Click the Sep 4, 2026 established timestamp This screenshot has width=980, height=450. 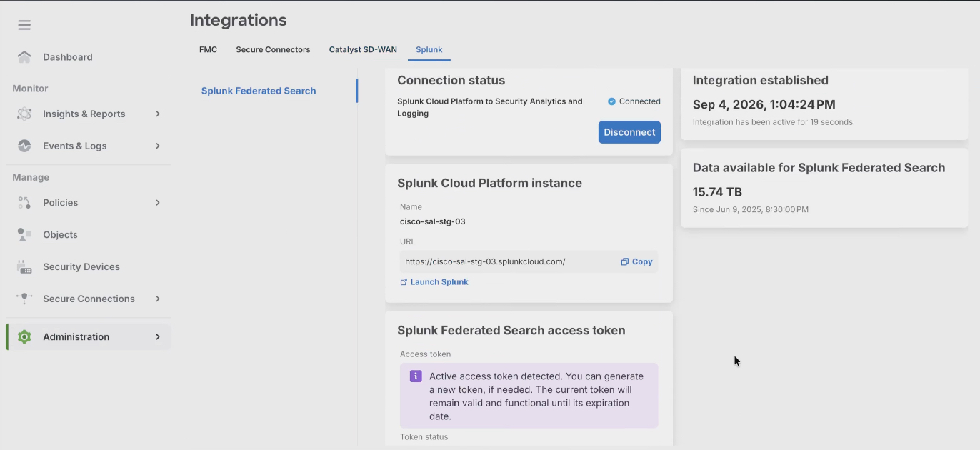tap(764, 104)
